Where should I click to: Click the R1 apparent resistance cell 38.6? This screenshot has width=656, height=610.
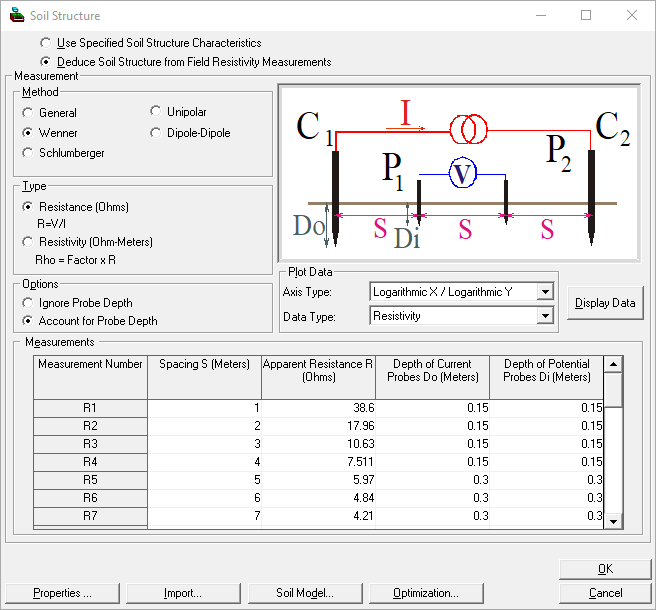pyautogui.click(x=318, y=408)
